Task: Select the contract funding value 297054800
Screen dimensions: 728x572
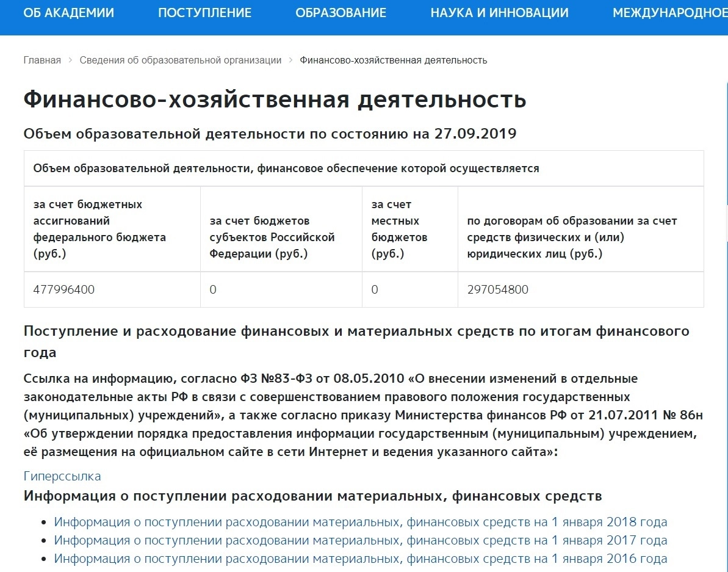Action: click(497, 289)
